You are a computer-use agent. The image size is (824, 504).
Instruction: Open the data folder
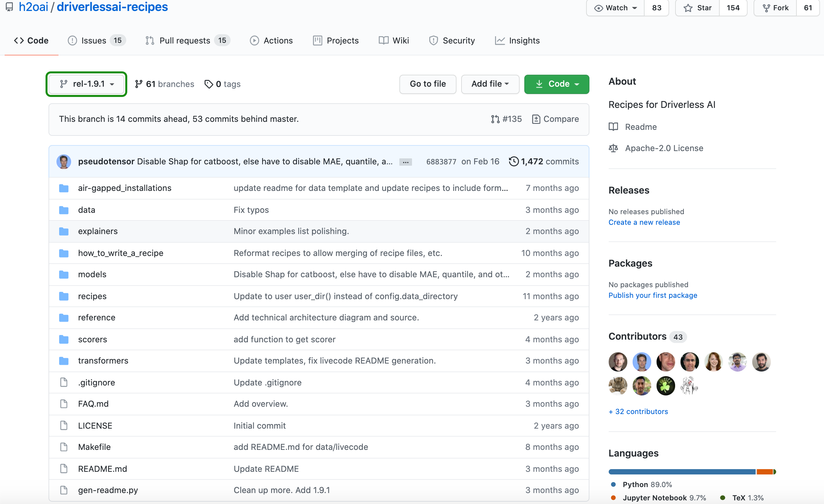[87, 210]
